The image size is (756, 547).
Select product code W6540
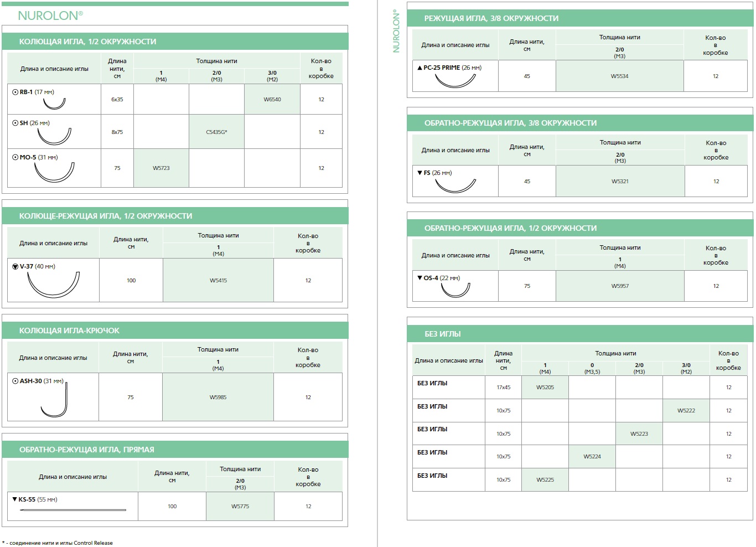272,100
